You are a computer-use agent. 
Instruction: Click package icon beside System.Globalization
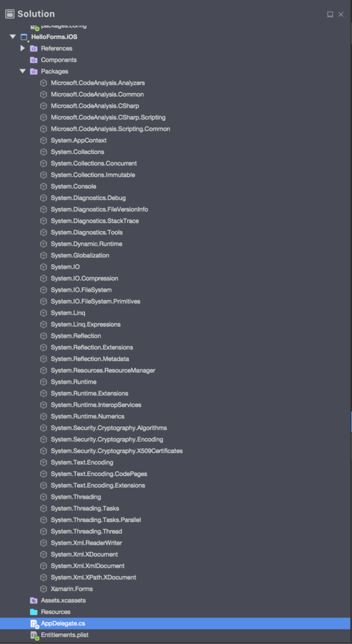coord(43,255)
